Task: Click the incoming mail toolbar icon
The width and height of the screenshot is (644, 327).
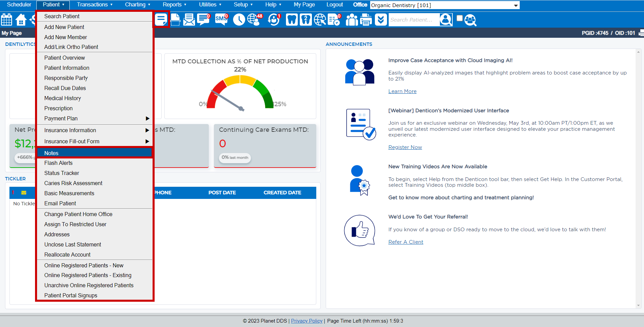Action: click(x=189, y=20)
